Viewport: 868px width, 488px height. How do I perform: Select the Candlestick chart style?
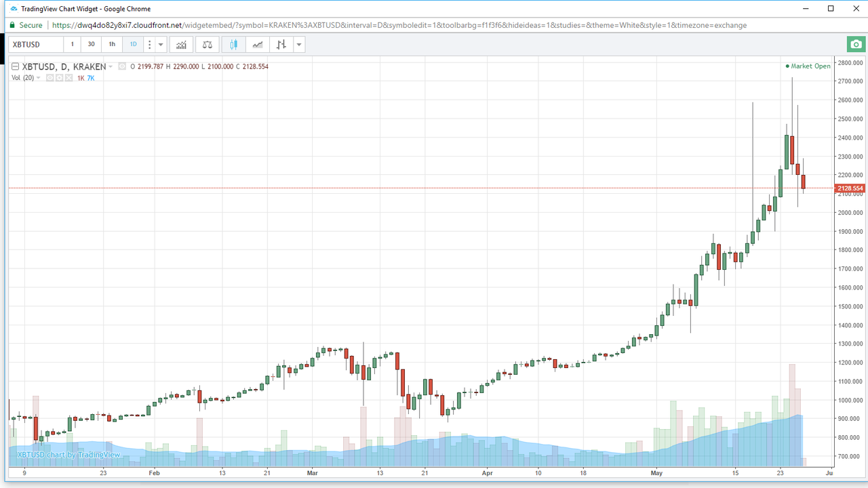pos(234,45)
